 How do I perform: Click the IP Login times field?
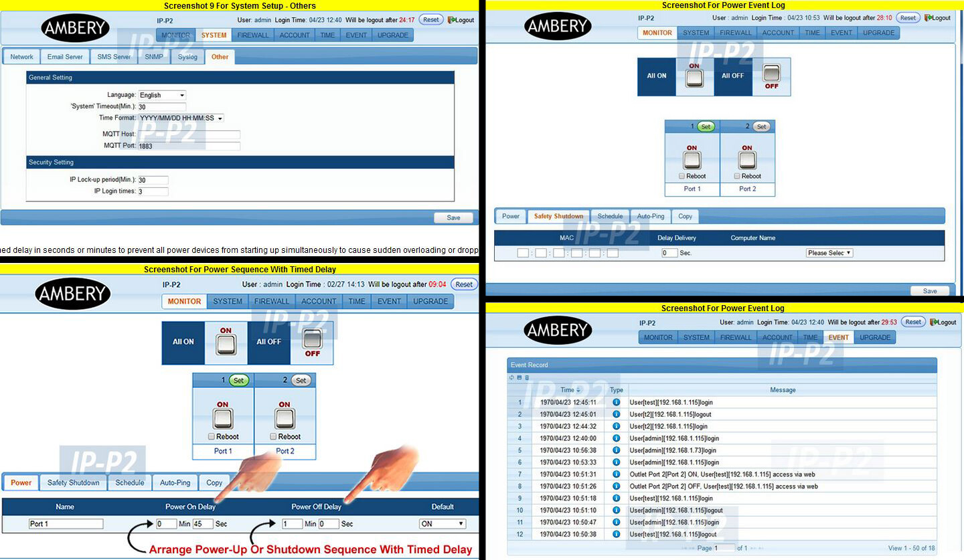(153, 191)
